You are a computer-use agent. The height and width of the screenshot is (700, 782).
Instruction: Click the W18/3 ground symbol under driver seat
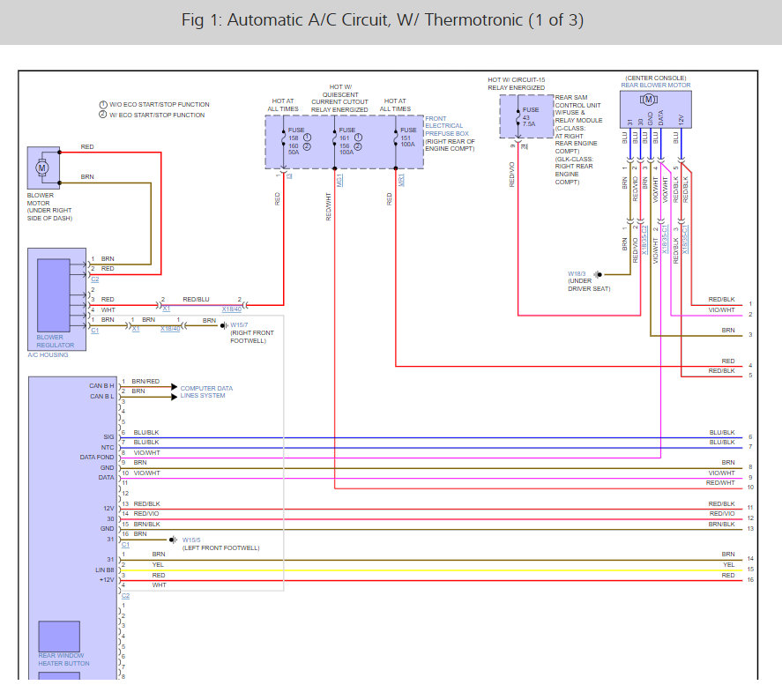598,274
